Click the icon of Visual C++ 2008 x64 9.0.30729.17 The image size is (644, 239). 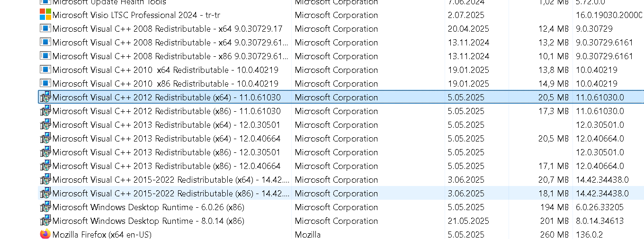point(45,28)
